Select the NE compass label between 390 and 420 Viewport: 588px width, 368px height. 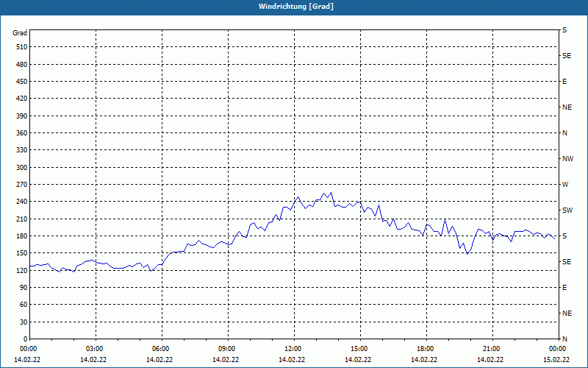pos(567,107)
